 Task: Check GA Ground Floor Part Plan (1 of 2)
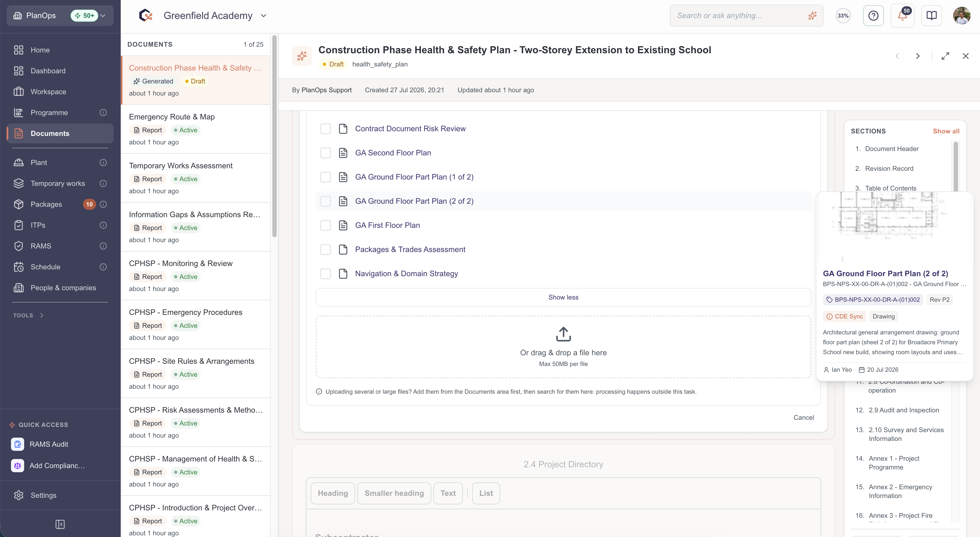click(x=325, y=177)
